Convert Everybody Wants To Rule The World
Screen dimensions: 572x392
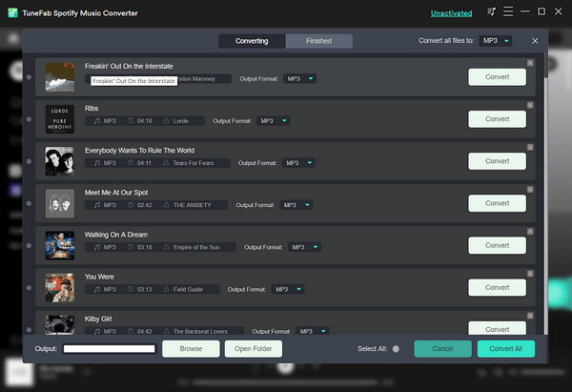(x=497, y=161)
